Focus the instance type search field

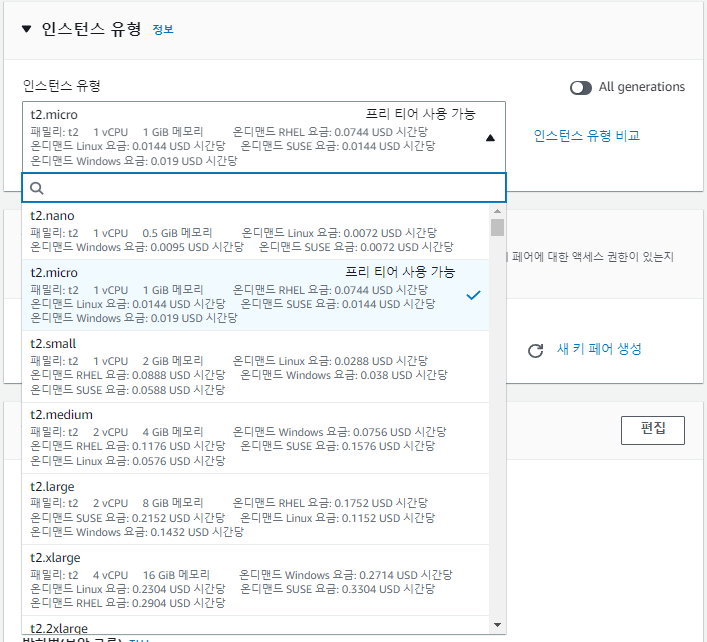click(264, 188)
